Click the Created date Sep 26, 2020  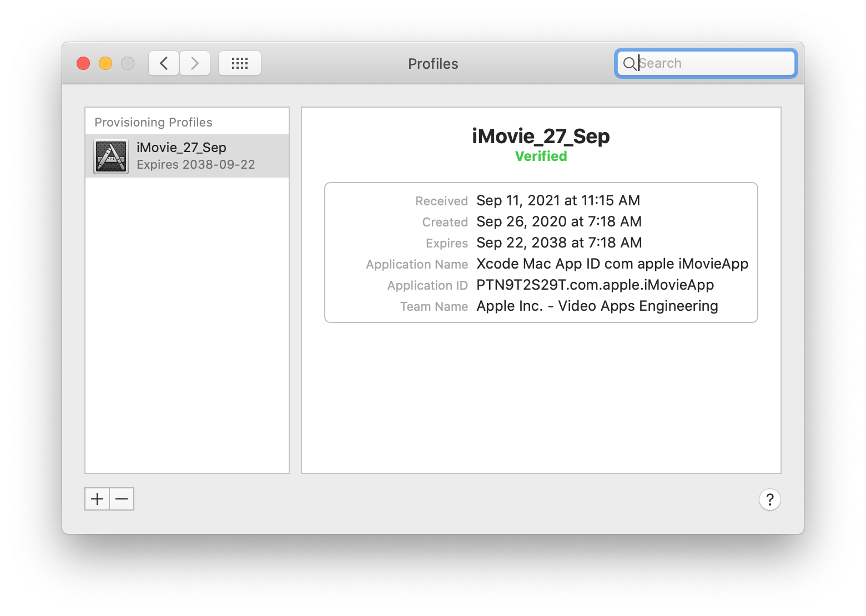click(558, 221)
